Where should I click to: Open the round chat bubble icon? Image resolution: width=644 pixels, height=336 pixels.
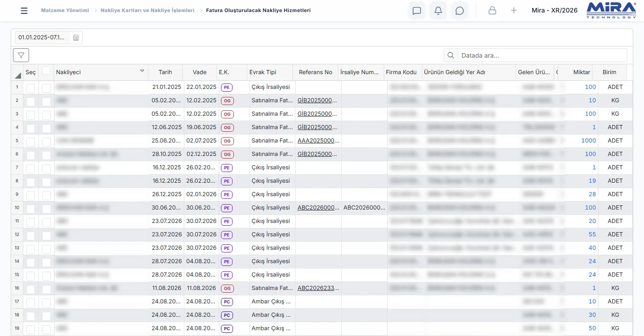click(x=460, y=11)
